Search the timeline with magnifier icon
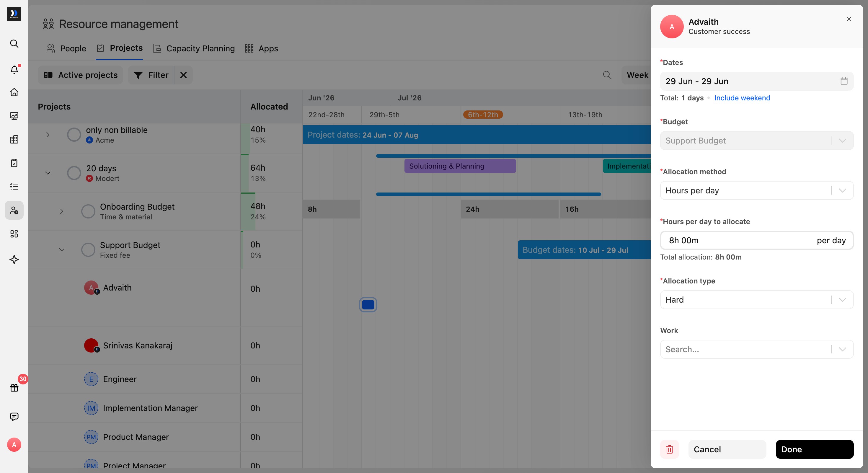This screenshot has width=868, height=473. tap(607, 75)
